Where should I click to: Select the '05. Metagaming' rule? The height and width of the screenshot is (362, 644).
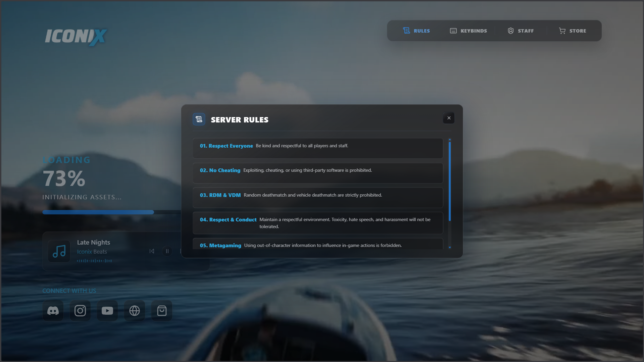(x=318, y=244)
